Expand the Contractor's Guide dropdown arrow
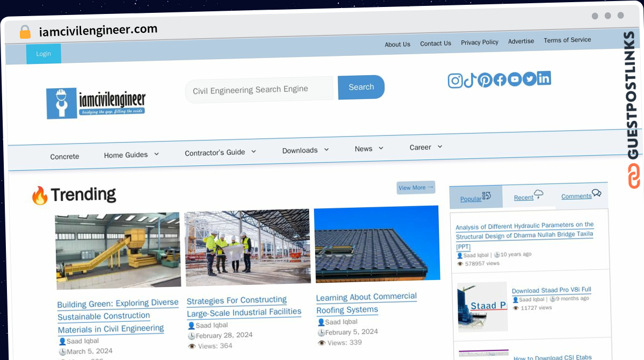The width and height of the screenshot is (644, 360). (253, 152)
